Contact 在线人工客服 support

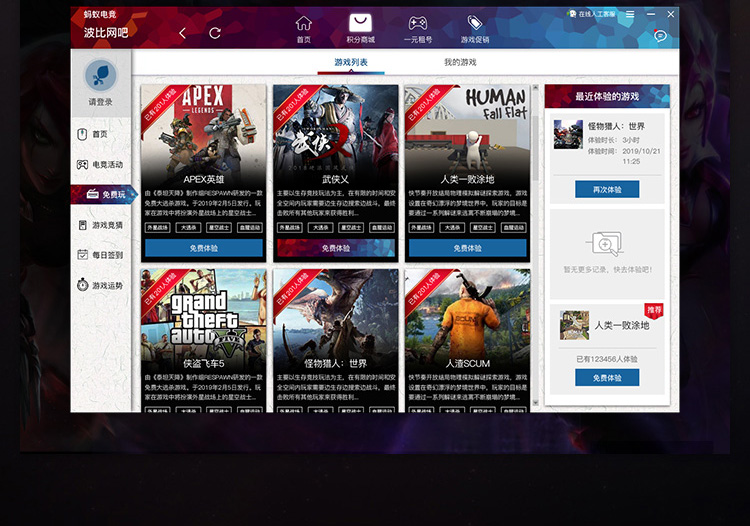[592, 14]
